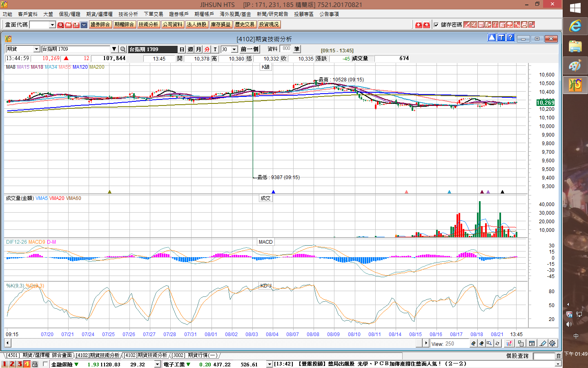Image resolution: width=588 pixels, height=368 pixels.
Task: Open the 金融保險 sector dropdown in ticker bar
Action: (157, 364)
